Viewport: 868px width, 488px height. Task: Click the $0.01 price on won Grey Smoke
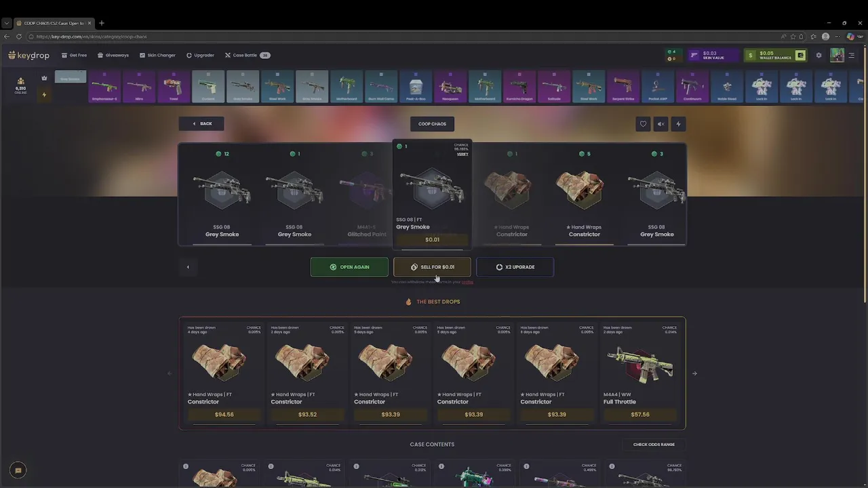432,239
